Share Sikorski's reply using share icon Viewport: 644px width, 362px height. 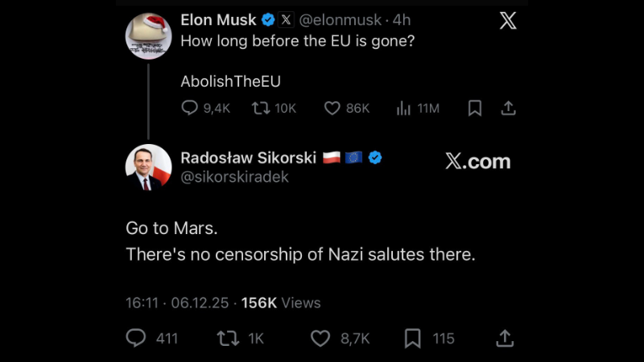(505, 338)
